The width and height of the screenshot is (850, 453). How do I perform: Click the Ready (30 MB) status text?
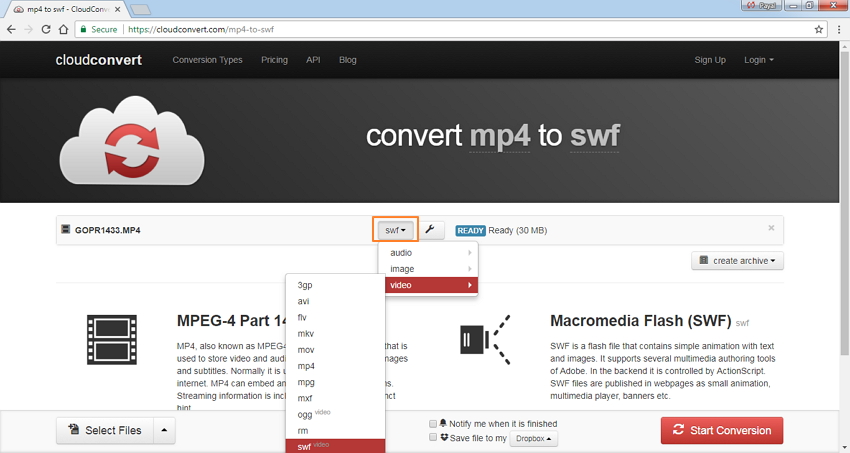click(517, 230)
